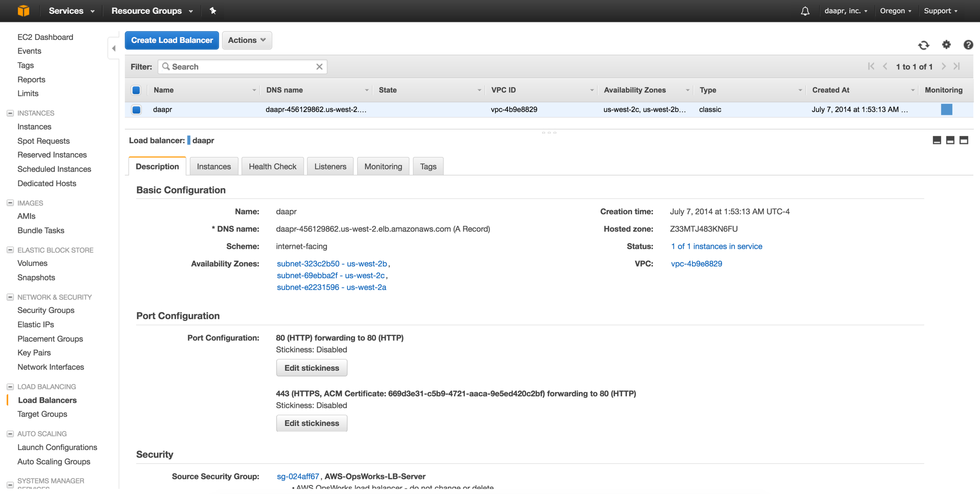The image size is (980, 494).
Task: Click Create Load Balancer button
Action: pyautogui.click(x=172, y=40)
